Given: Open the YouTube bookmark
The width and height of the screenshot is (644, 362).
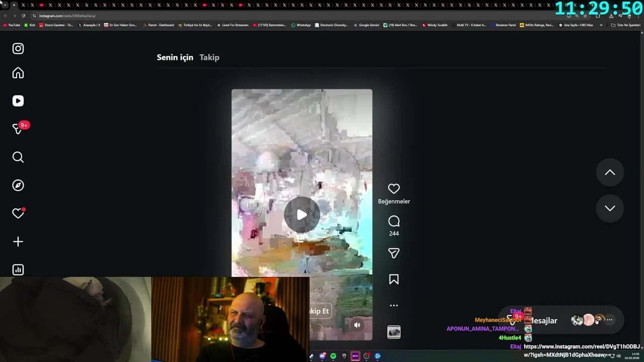Looking at the screenshot, I should [12, 25].
